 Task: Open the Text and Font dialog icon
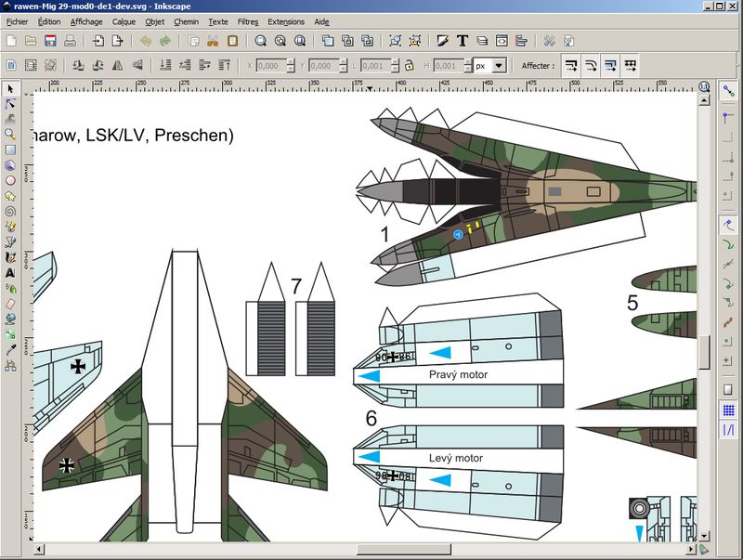point(462,41)
